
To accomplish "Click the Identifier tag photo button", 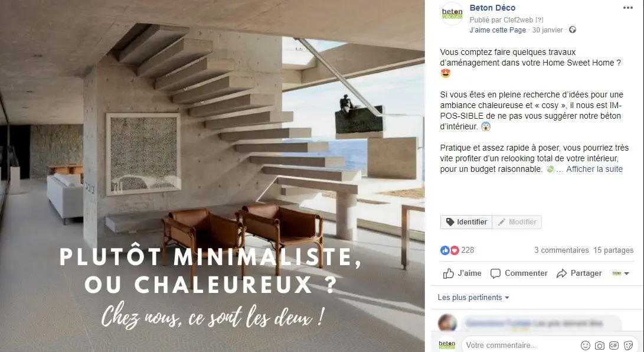I will coord(466,222).
